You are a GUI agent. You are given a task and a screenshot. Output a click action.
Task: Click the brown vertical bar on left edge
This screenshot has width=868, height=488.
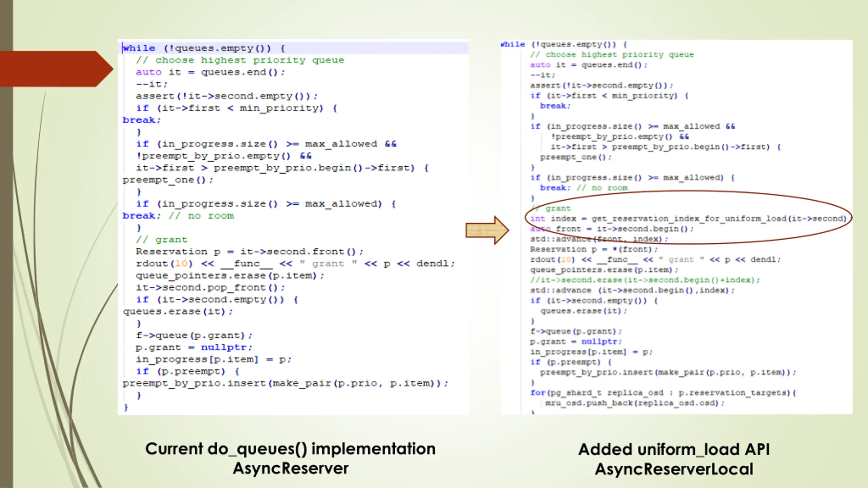click(x=6, y=244)
